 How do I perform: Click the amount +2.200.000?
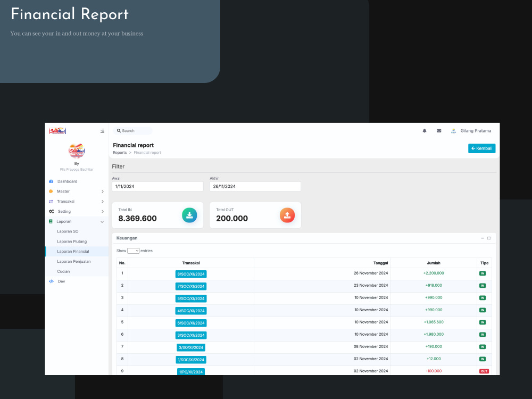coord(434,273)
